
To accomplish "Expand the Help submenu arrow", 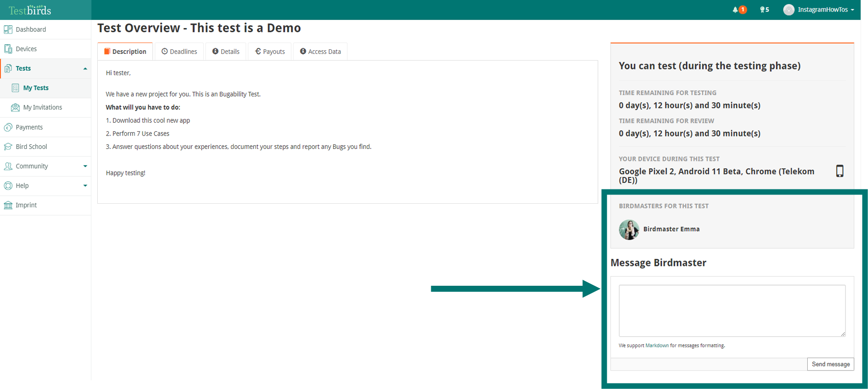I will pos(85,186).
